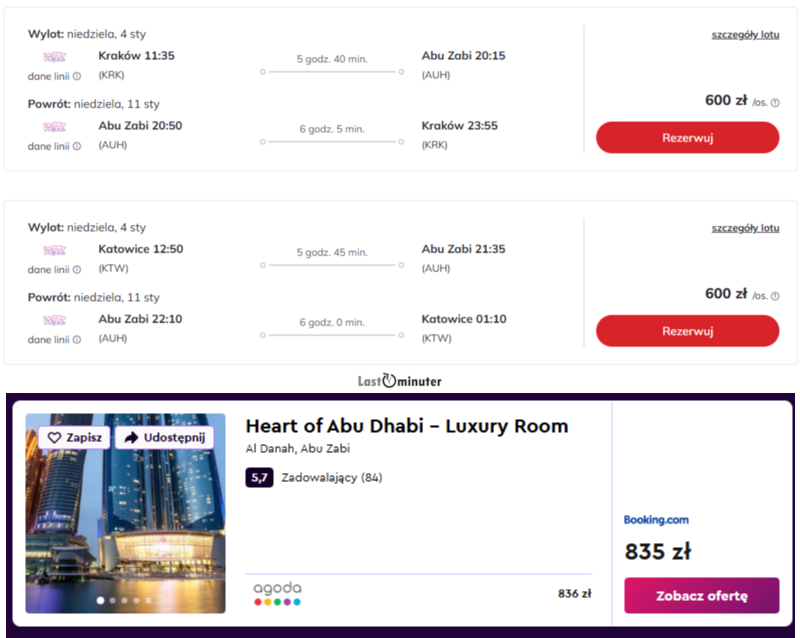The width and height of the screenshot is (800, 638).
Task: Open airline data info for Kraków 11:35 flight
Action: [77, 76]
